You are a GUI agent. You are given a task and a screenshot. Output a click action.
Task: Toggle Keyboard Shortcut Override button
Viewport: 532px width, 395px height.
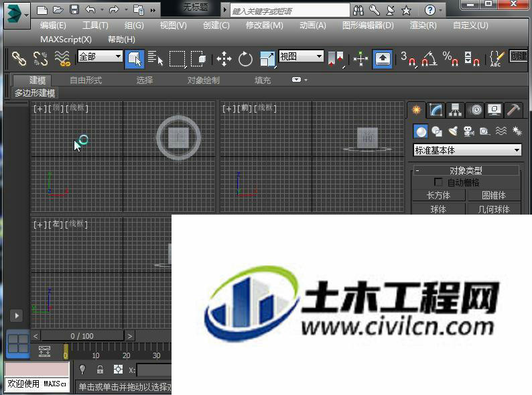tap(383, 59)
